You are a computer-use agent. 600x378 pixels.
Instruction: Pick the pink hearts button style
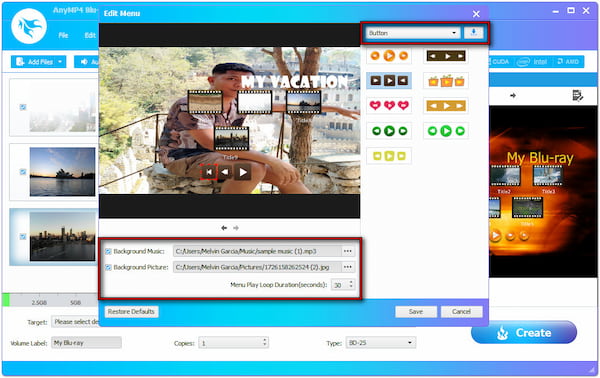(x=389, y=106)
